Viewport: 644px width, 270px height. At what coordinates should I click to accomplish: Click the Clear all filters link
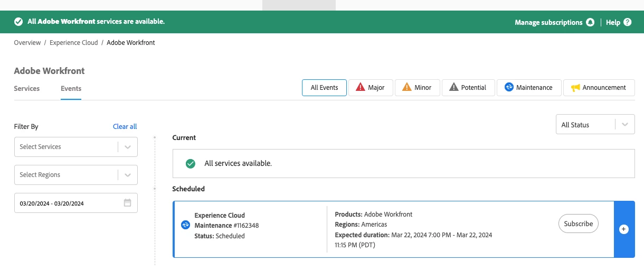(125, 126)
